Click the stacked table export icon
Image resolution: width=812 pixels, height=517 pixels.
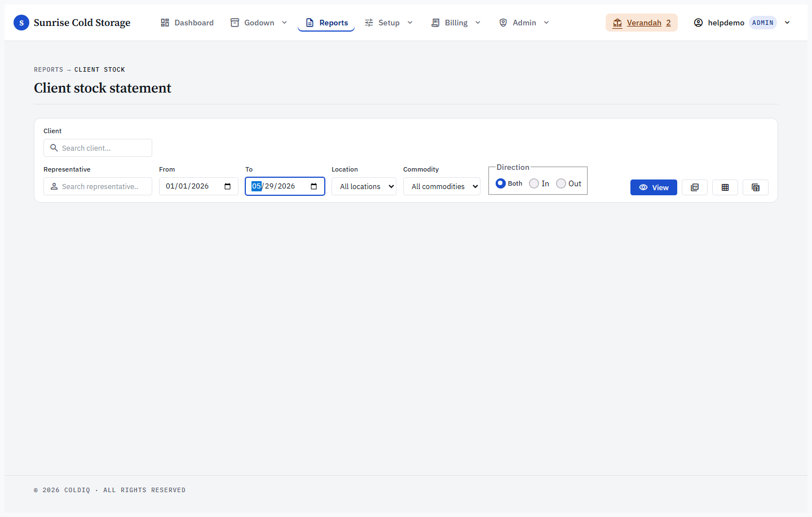(x=756, y=187)
